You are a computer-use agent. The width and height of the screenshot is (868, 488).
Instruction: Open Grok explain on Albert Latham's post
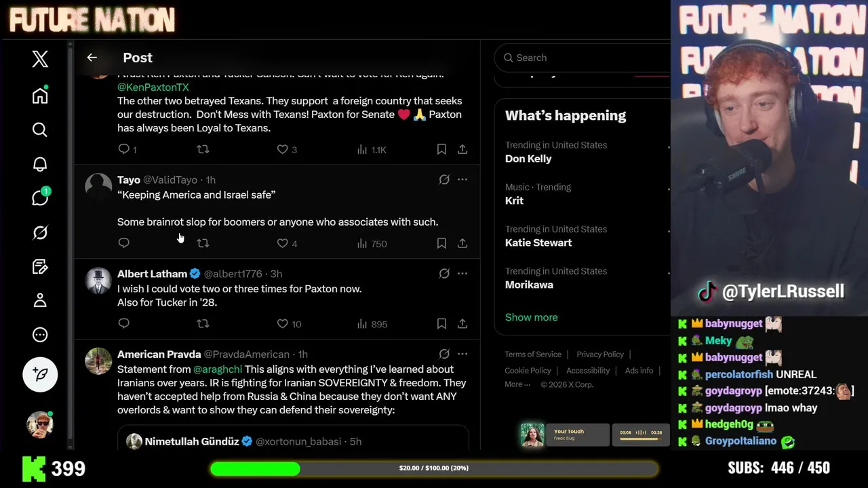click(444, 274)
